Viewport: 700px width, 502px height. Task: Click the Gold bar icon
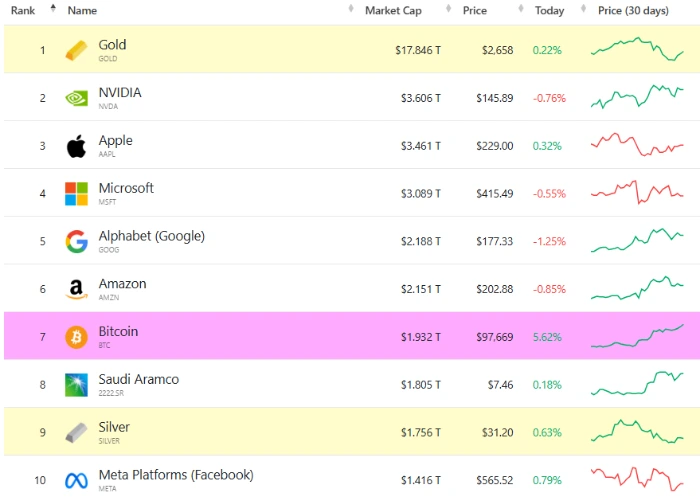point(76,50)
